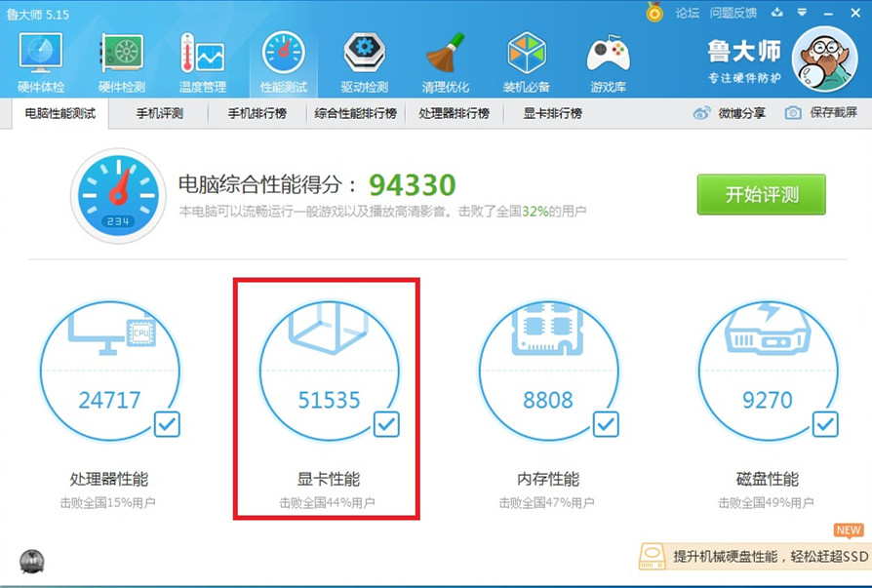872x588 pixels.
Task: Click the green 开始评测 button
Action: 762,194
